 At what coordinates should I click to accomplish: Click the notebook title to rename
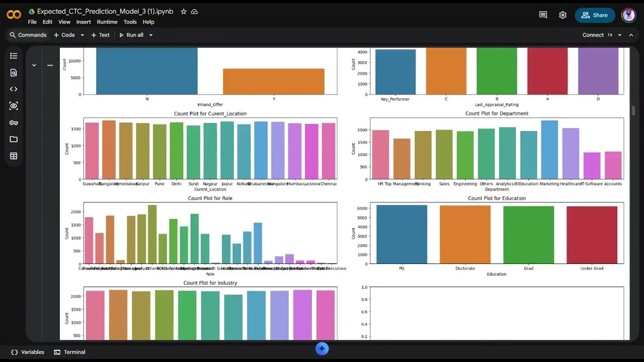[105, 11]
